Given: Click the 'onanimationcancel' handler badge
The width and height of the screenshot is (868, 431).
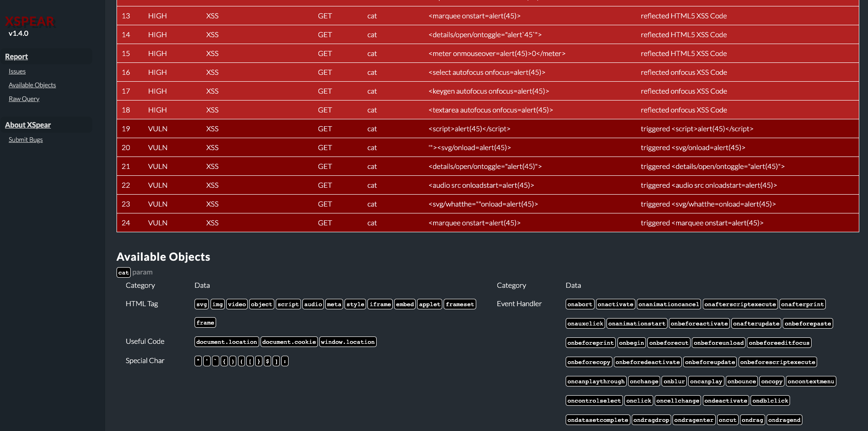Looking at the screenshot, I should 669,304.
